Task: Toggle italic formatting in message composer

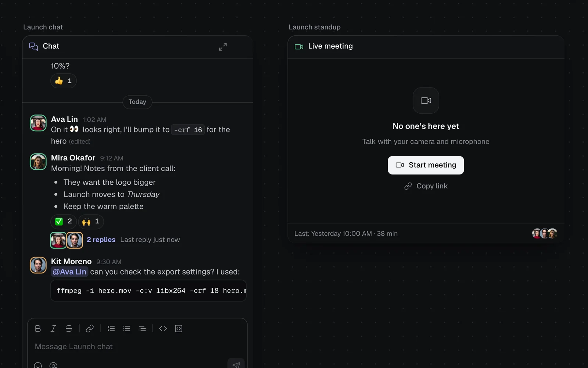Action: click(x=53, y=329)
